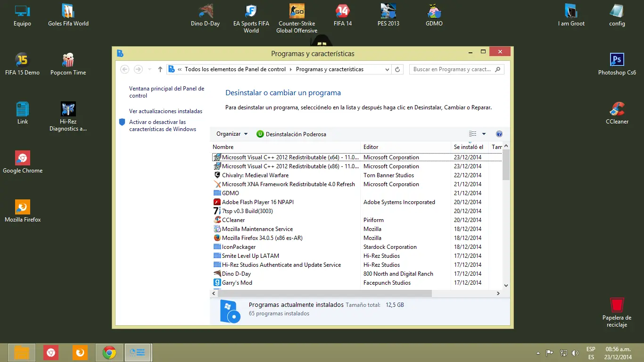Select Adobe Flash Player 16 NPAPI row
Image resolution: width=644 pixels, height=362 pixels.
[356, 202]
